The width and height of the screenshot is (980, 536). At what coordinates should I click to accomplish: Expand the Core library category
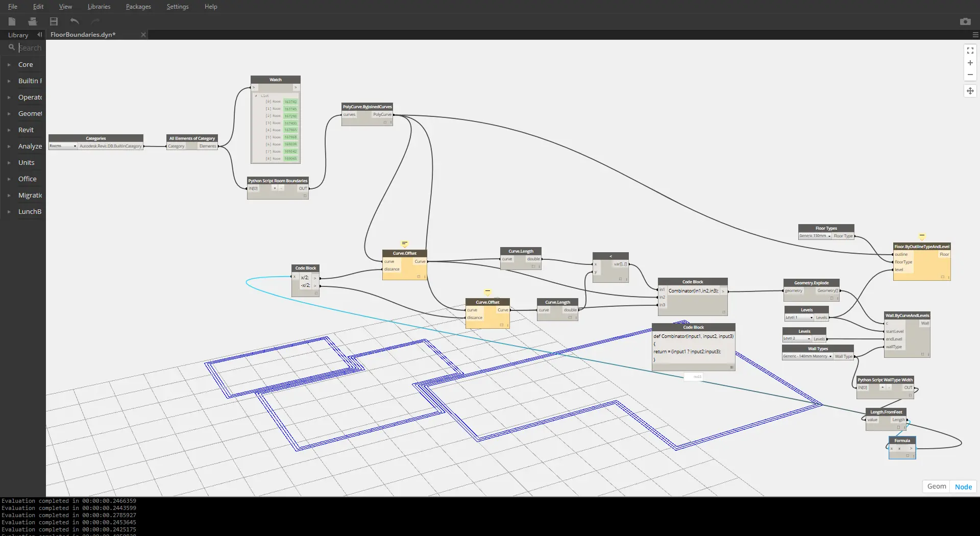(26, 64)
